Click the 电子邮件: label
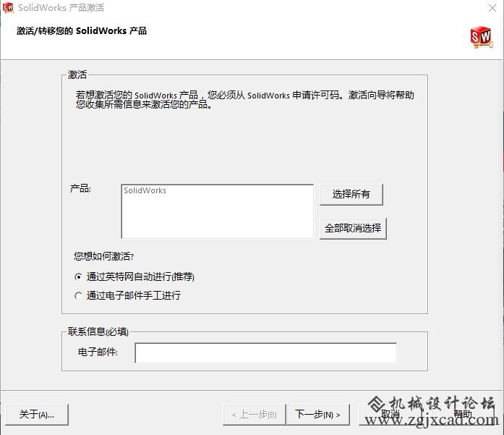The width and height of the screenshot is (504, 435). pos(98,352)
